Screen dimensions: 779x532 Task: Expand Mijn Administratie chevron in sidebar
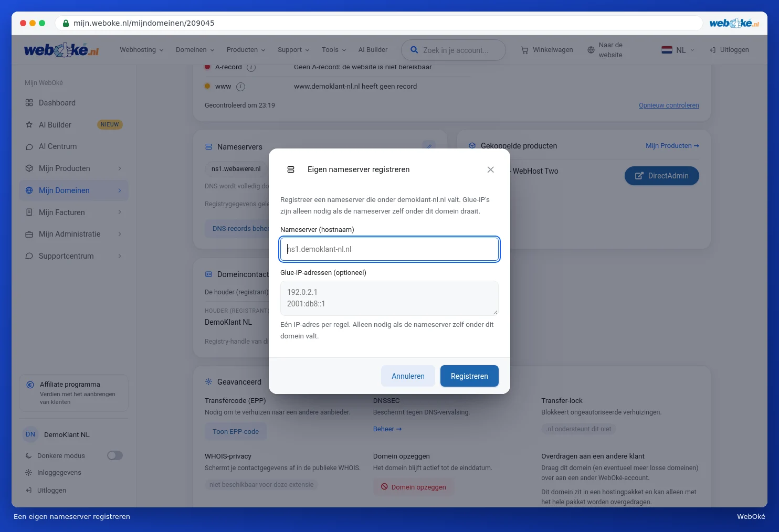coord(120,234)
